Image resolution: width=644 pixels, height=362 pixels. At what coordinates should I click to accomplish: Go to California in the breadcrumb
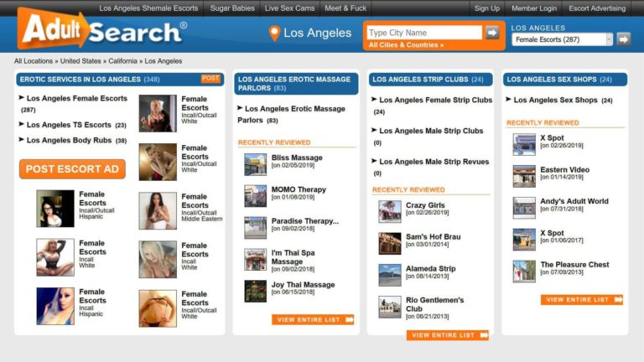tap(122, 61)
